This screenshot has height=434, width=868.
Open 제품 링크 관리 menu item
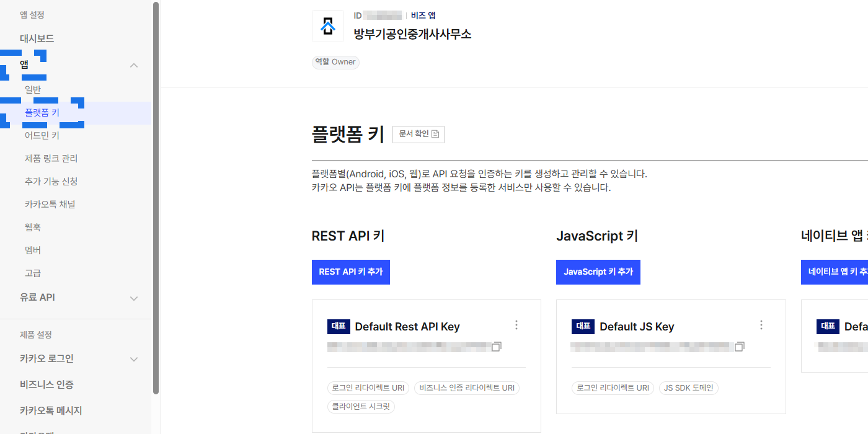pyautogui.click(x=51, y=159)
